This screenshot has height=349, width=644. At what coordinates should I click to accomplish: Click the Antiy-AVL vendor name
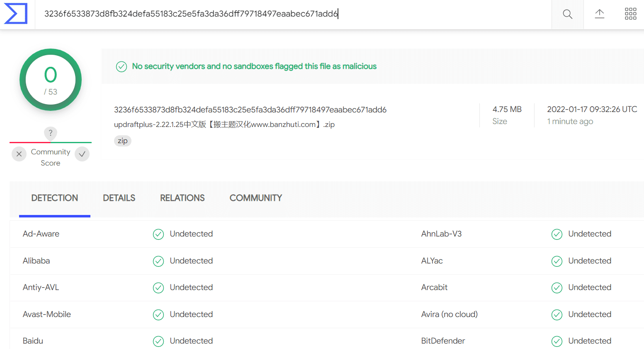[x=41, y=288]
